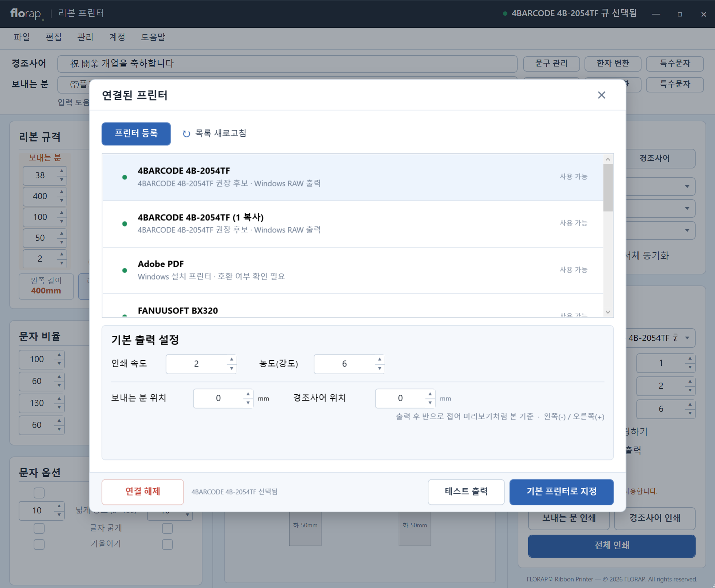
Task: Increase 농도(강도) value
Action: [380, 359]
